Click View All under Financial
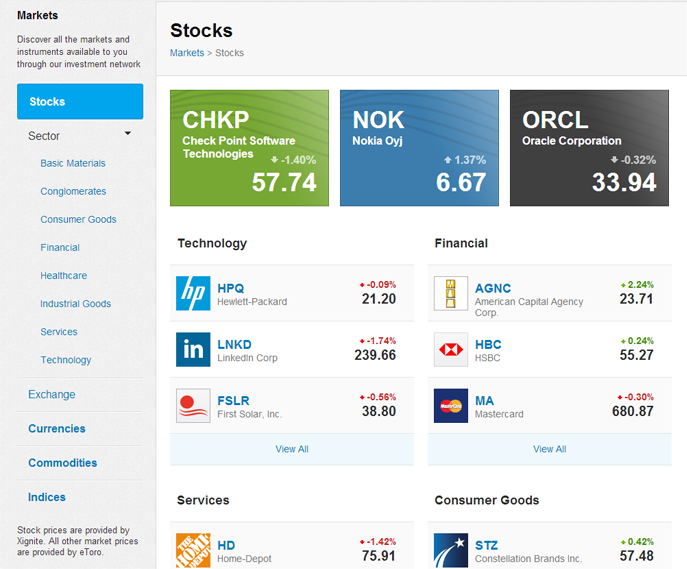The image size is (687, 569). tap(549, 449)
